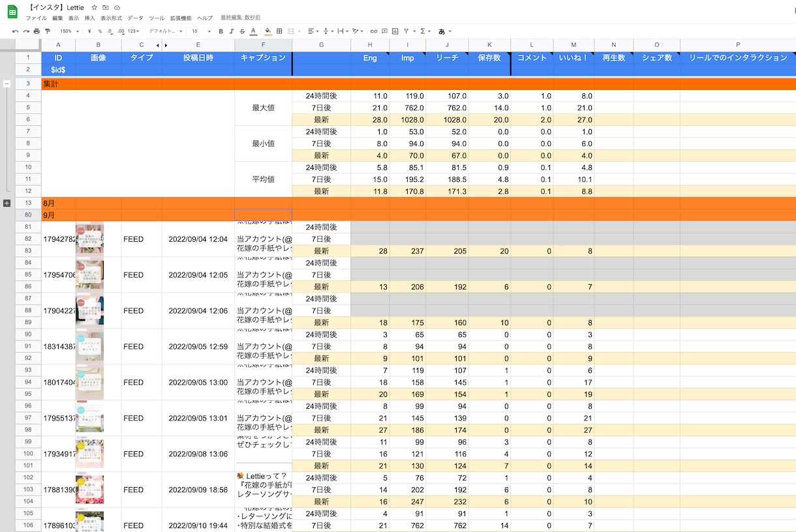Open the 123 number format menu

click(x=133, y=31)
